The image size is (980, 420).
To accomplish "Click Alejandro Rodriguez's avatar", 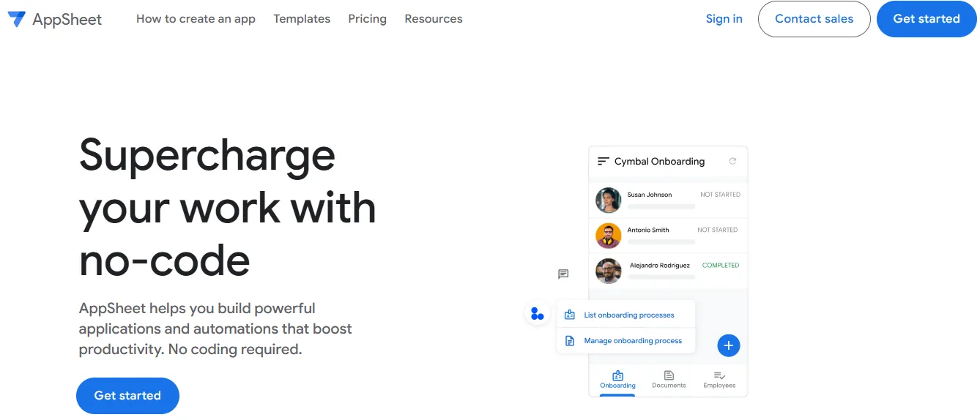I will pyautogui.click(x=609, y=271).
